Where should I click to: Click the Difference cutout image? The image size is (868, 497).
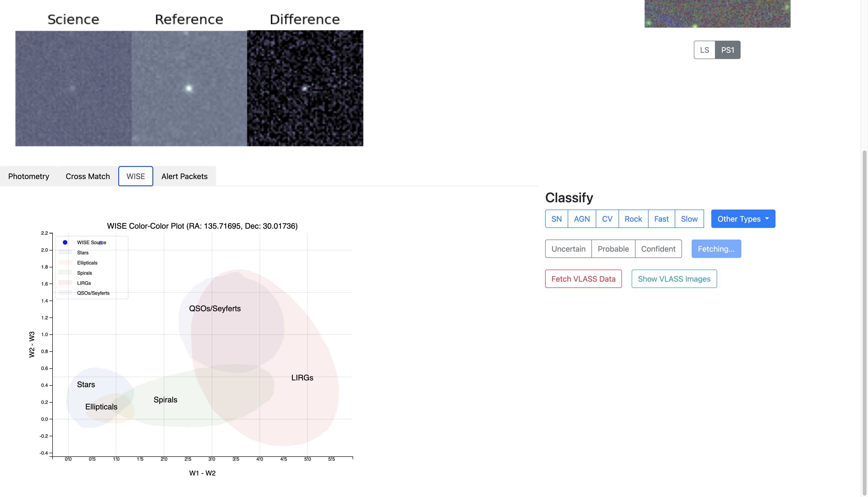pyautogui.click(x=305, y=88)
